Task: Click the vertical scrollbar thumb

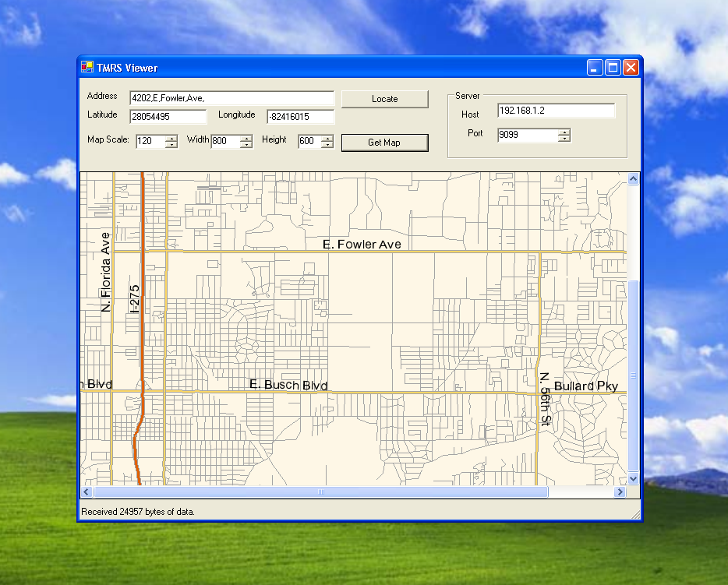Action: tap(633, 375)
